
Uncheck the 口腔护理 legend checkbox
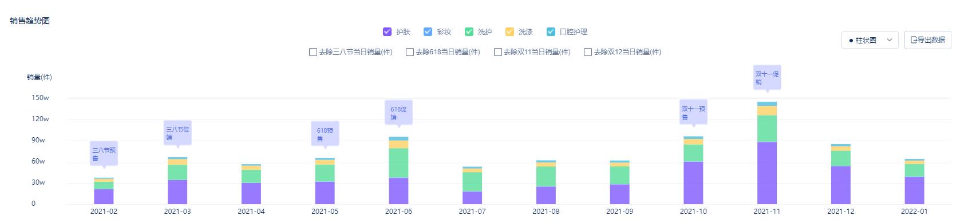click(551, 32)
